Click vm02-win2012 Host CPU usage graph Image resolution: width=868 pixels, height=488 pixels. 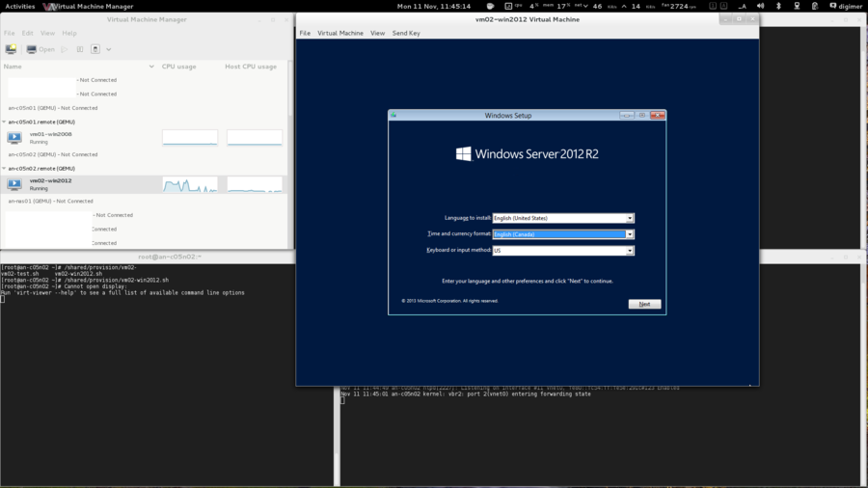click(x=255, y=184)
